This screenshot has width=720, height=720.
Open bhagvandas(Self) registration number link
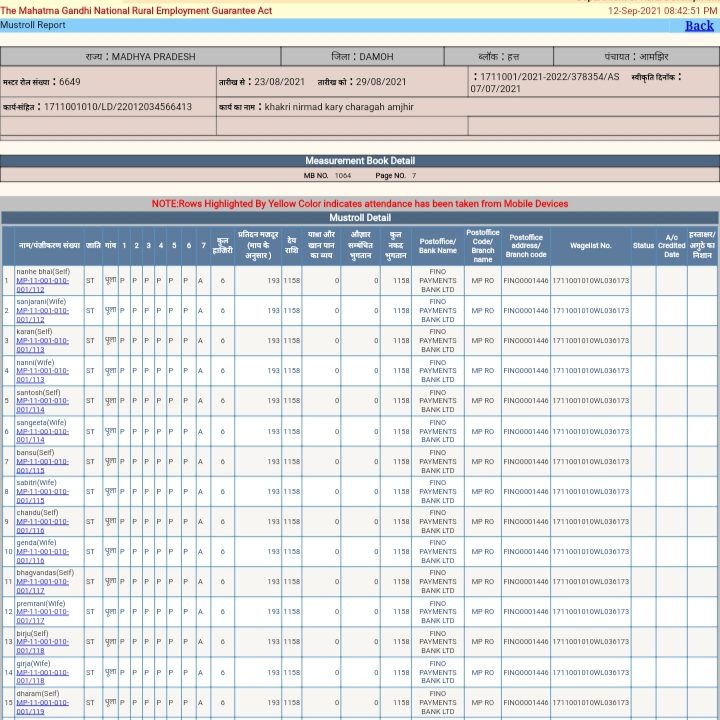pyautogui.click(x=42, y=586)
